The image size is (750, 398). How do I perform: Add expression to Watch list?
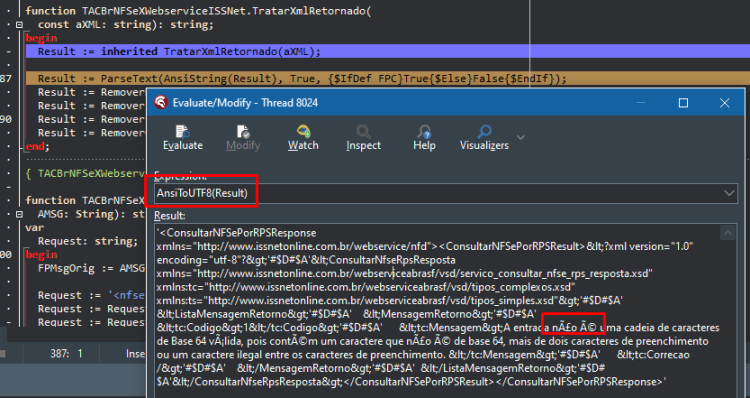303,138
